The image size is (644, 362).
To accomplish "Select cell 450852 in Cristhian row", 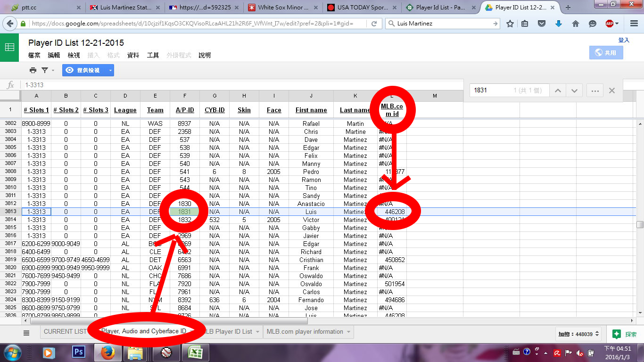I will pyautogui.click(x=392, y=260).
